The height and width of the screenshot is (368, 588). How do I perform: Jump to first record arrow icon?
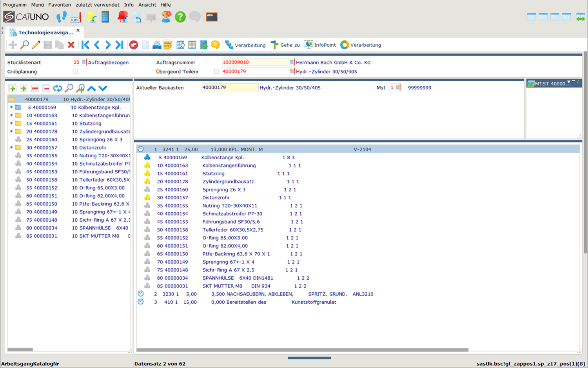pos(85,45)
